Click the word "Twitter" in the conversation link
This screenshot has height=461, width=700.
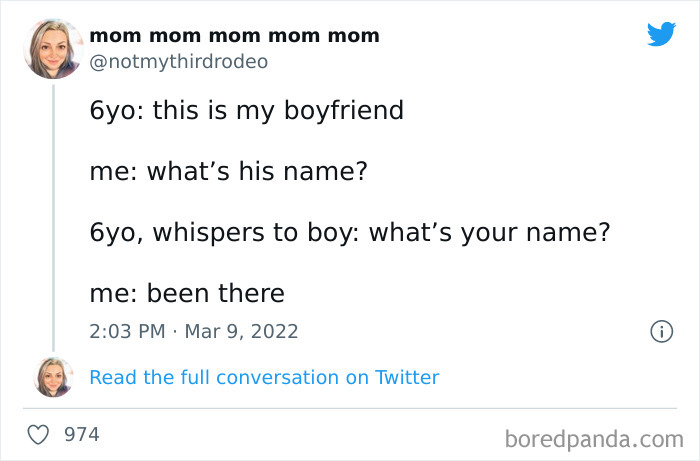[x=407, y=377]
